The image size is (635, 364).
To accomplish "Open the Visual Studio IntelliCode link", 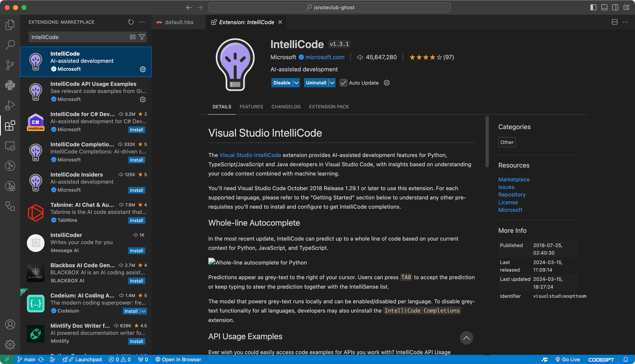I will (250, 155).
